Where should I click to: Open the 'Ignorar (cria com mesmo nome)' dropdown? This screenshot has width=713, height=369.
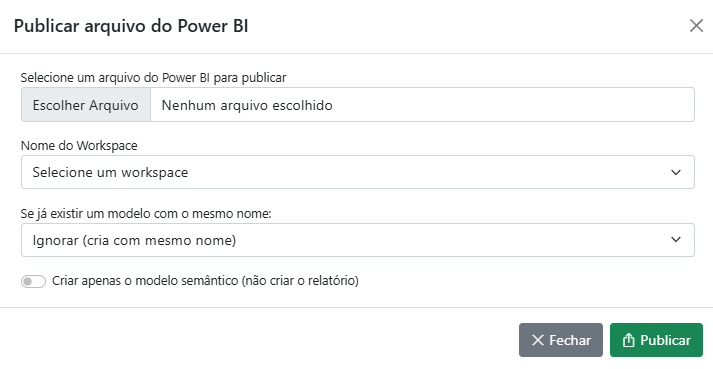pyautogui.click(x=357, y=240)
